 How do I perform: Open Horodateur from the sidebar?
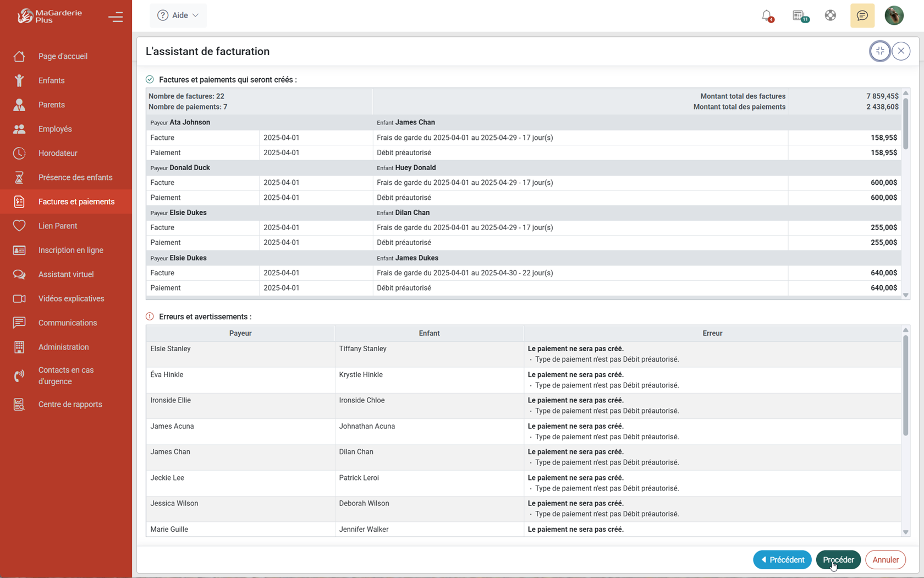tap(58, 153)
